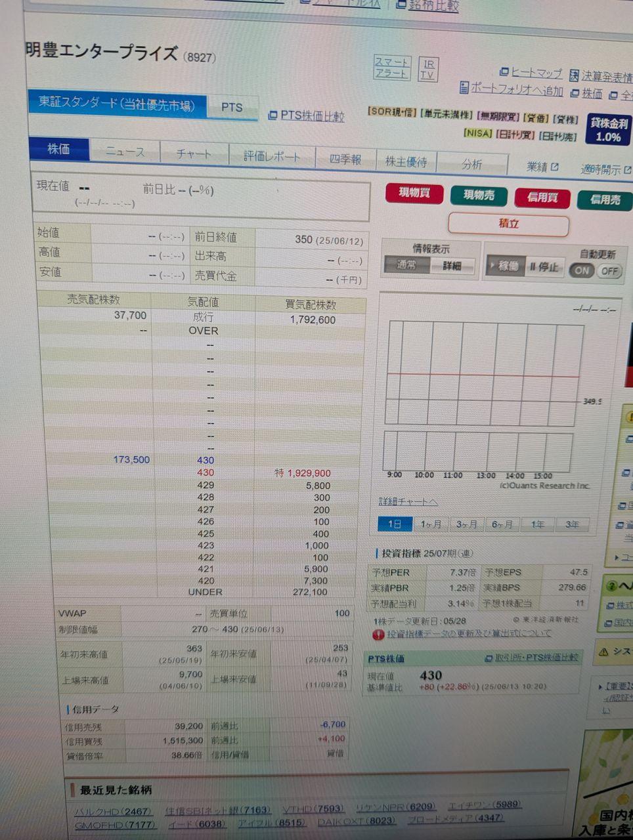
Task: Open recent stock バルクHD(2467)
Action: tap(113, 811)
